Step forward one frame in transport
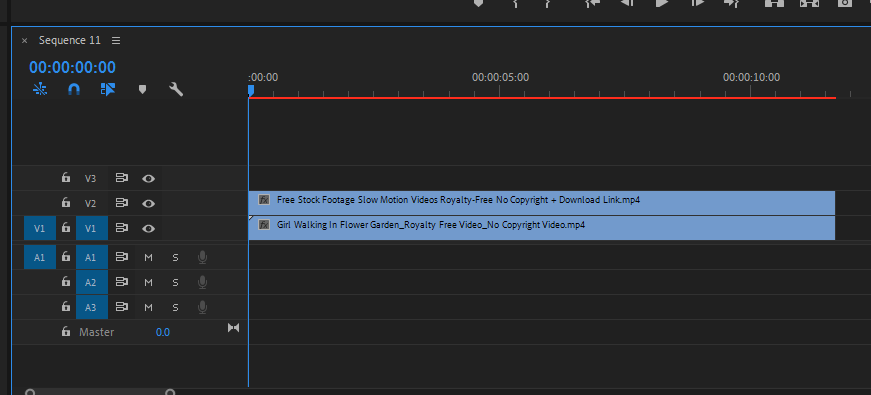871x395 pixels. click(x=697, y=3)
